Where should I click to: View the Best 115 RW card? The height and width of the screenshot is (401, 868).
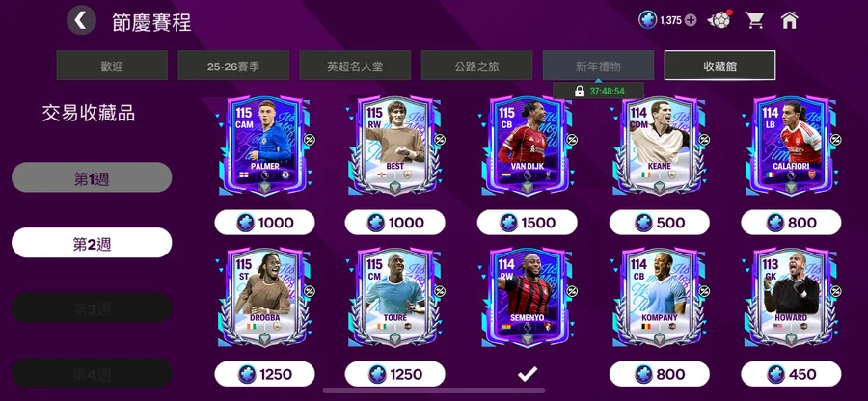click(x=395, y=146)
